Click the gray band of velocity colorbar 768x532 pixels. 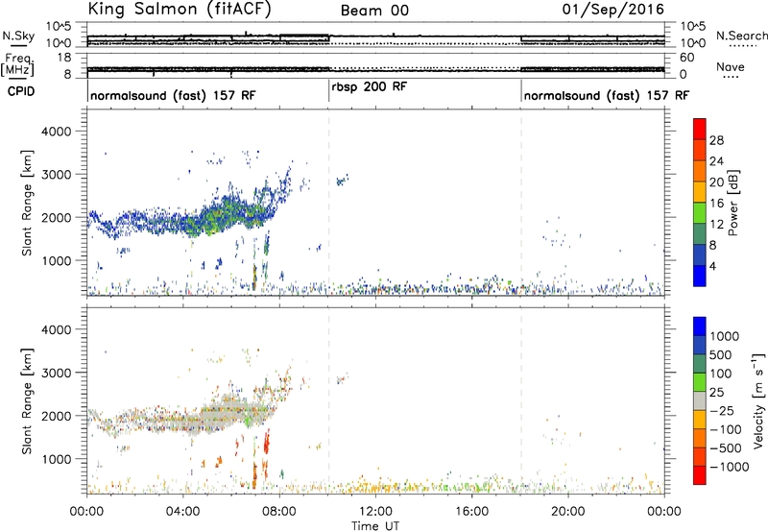(x=700, y=400)
